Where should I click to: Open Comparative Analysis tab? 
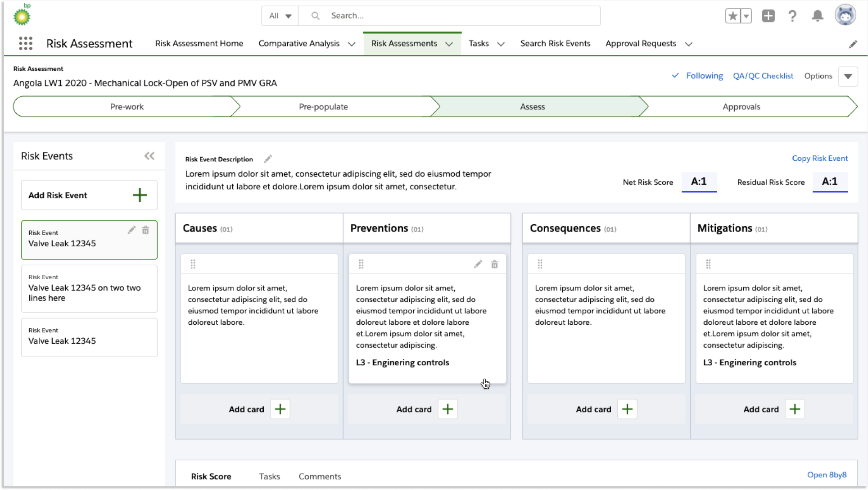coord(299,44)
